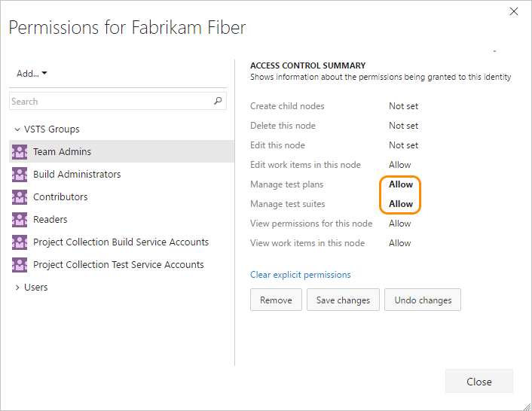The height and width of the screenshot is (411, 532).
Task: Click the dialog resize grip corner
Action: [x=527, y=406]
